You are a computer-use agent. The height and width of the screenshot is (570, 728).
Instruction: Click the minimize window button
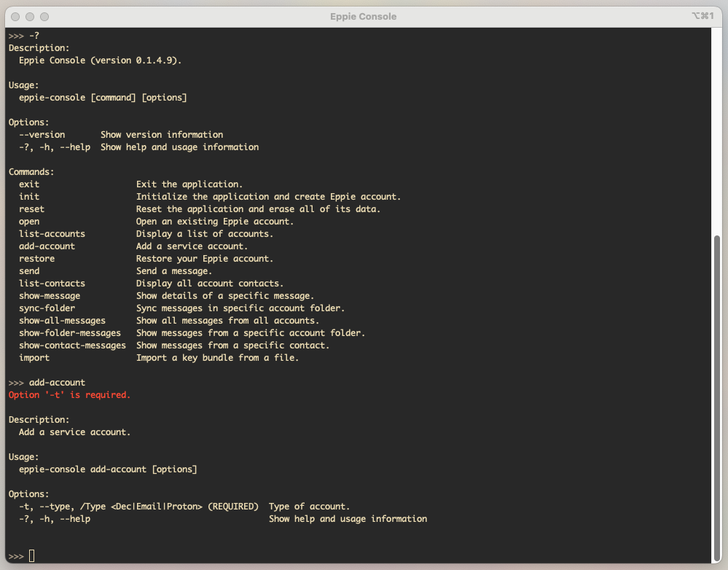[x=30, y=17]
